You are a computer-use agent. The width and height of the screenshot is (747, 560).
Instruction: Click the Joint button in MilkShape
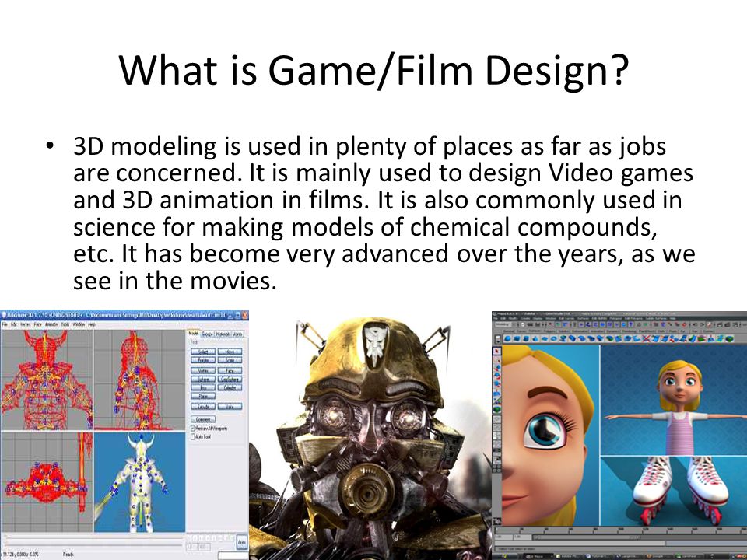(x=230, y=406)
